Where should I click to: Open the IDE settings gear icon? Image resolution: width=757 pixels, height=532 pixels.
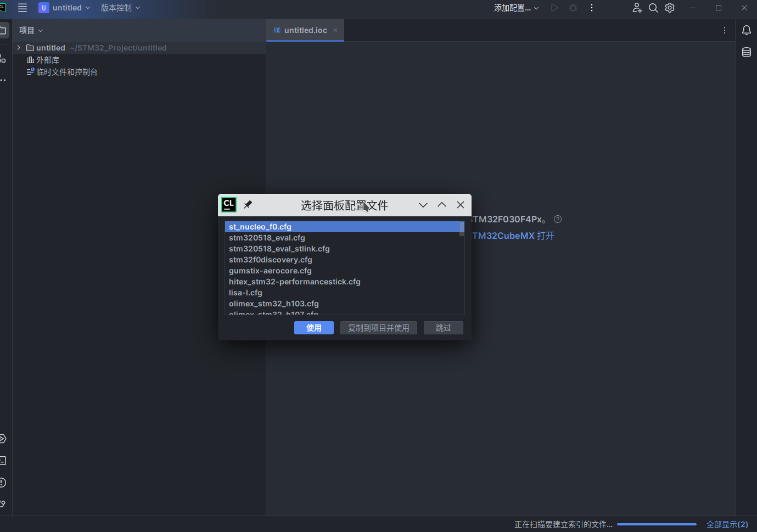click(x=670, y=8)
